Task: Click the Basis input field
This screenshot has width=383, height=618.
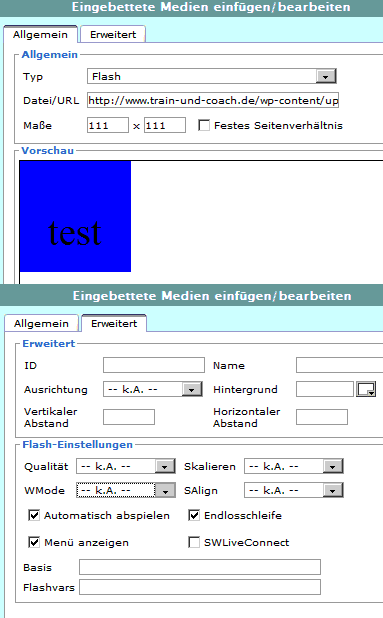Action: click(200, 567)
